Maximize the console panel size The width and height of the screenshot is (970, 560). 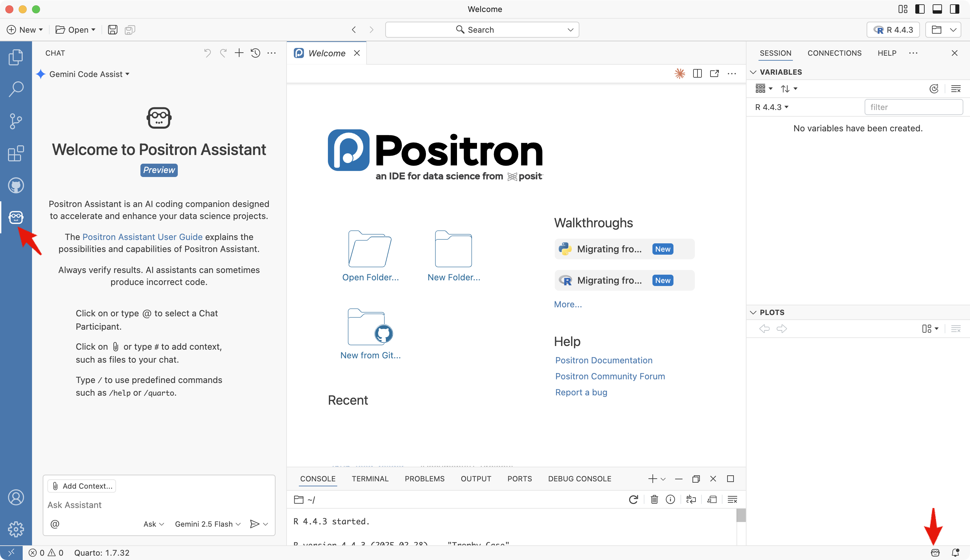[730, 478]
